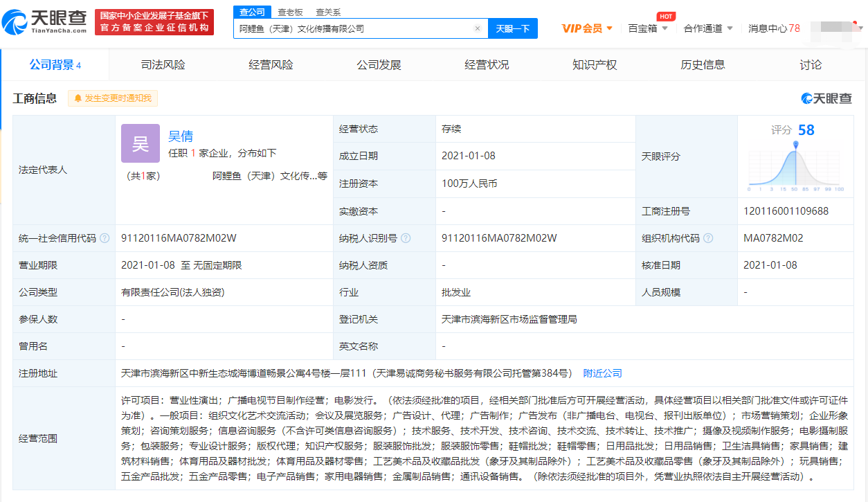The height and width of the screenshot is (502, 868).
Task: Open the 司法风险 tab
Action: pos(163,64)
